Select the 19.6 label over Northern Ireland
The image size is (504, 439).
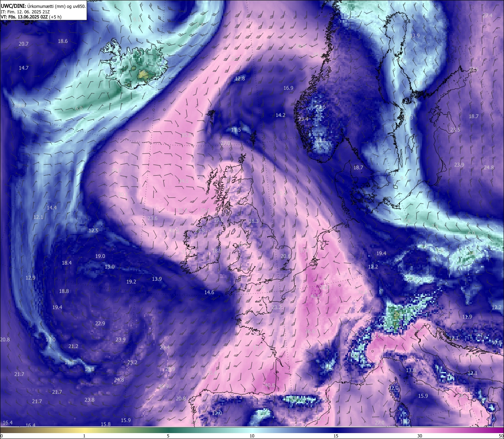click(219, 220)
